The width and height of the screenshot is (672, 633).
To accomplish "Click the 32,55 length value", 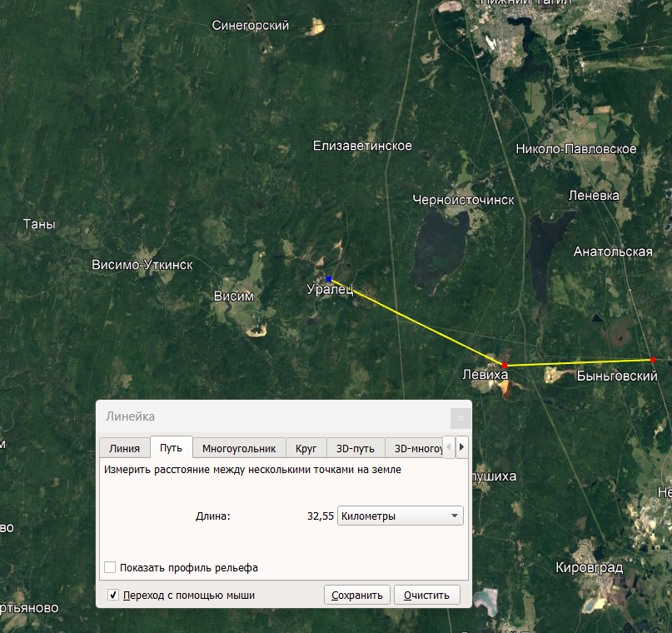I will click(x=320, y=516).
